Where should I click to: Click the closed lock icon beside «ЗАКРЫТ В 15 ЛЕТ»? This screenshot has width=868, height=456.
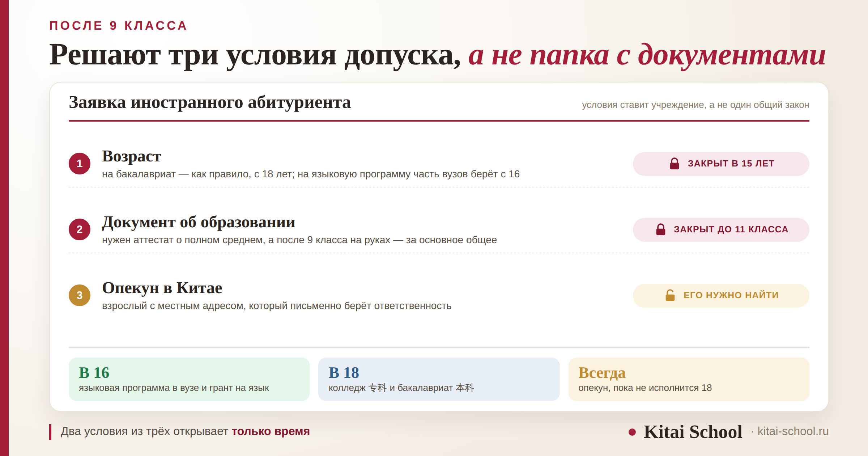pyautogui.click(x=674, y=164)
